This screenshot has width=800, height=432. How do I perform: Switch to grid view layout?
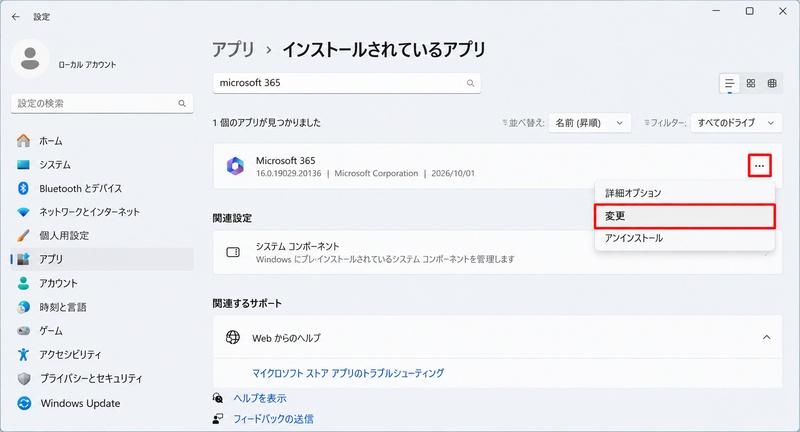coord(751,83)
